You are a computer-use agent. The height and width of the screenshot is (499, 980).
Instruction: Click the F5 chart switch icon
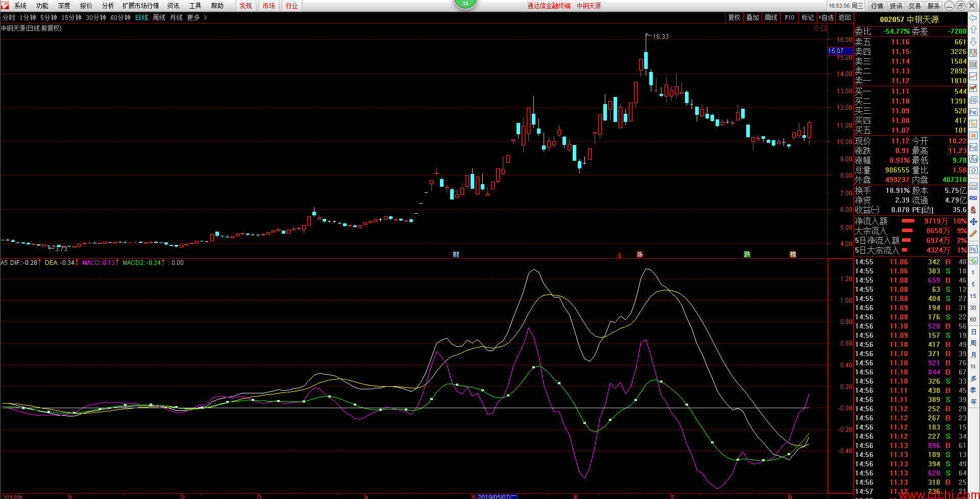coord(973,249)
